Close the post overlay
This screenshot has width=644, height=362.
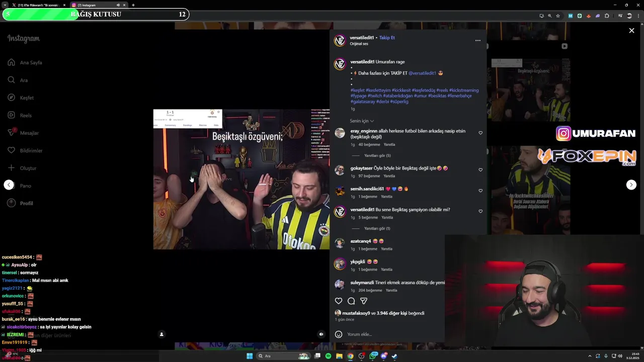pos(631,31)
